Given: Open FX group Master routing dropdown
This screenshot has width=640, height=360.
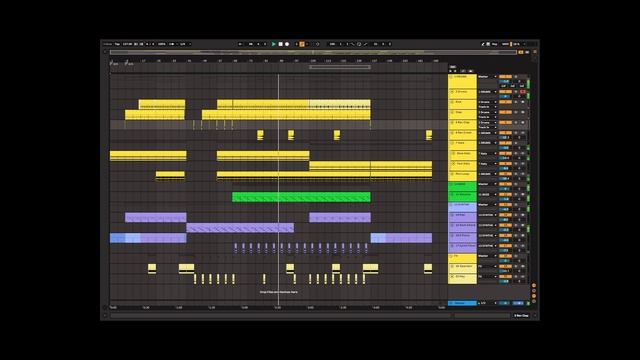Looking at the screenshot, I should coord(487,256).
